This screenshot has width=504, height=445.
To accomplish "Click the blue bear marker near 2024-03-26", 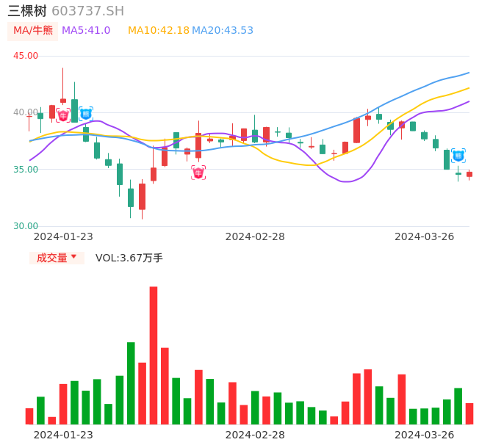I will (x=458, y=155).
